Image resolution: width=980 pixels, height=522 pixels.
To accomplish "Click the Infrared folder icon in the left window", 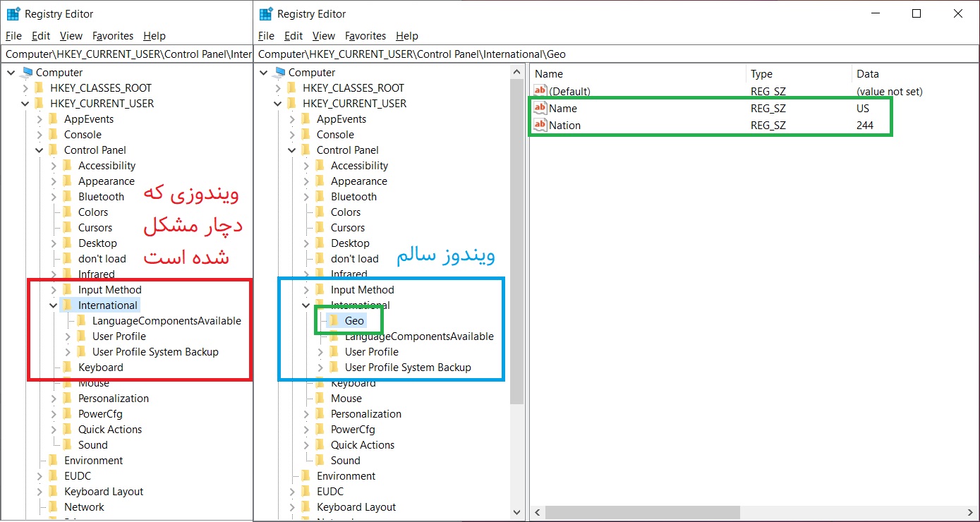I will (68, 274).
